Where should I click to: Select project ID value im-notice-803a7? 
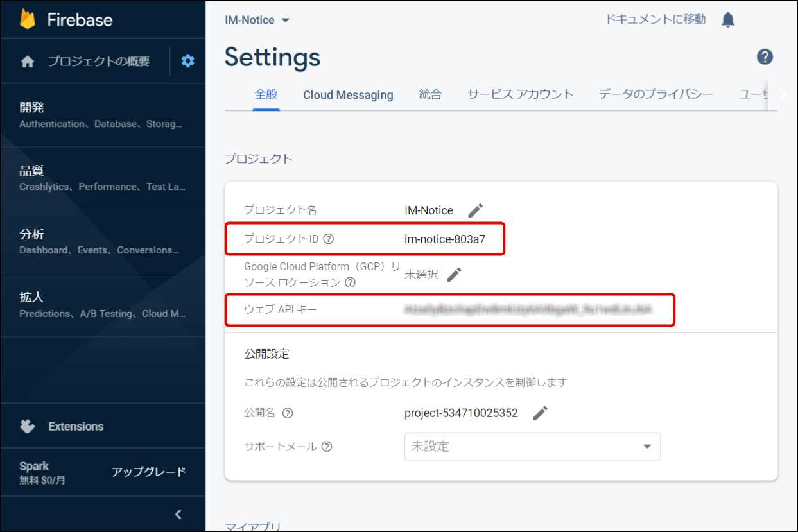click(445, 239)
